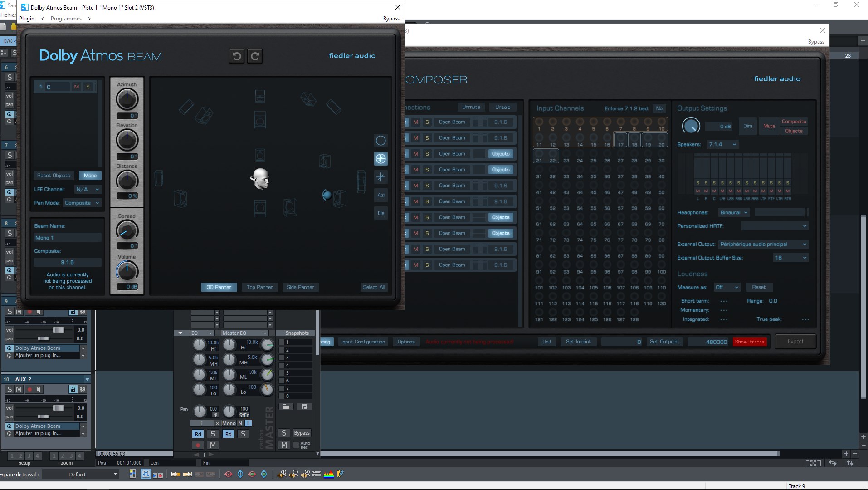
Task: Open the LFE Channel dropdown
Action: [88, 189]
